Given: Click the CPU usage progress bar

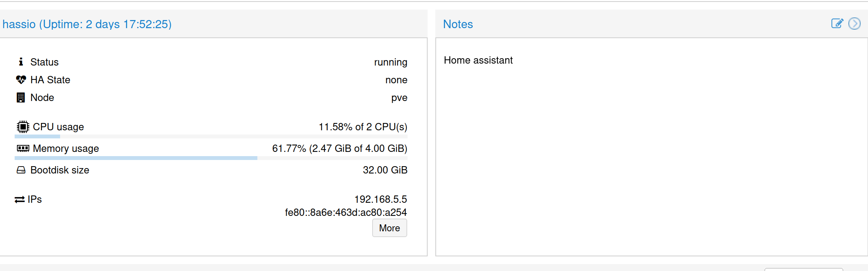Looking at the screenshot, I should 211,136.
